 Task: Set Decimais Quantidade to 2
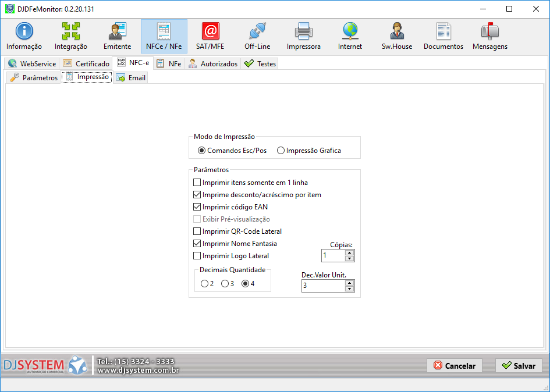tap(207, 284)
